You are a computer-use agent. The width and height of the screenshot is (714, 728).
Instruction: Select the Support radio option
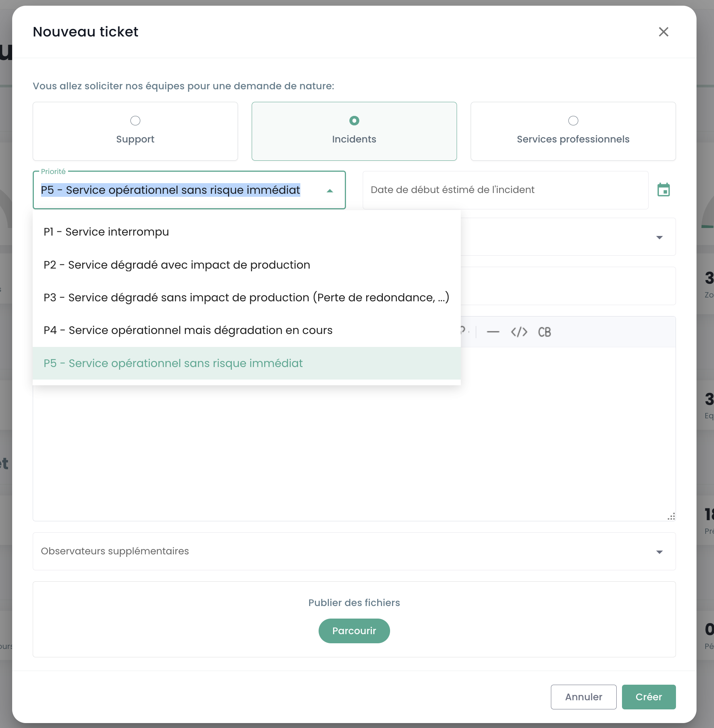point(135,121)
